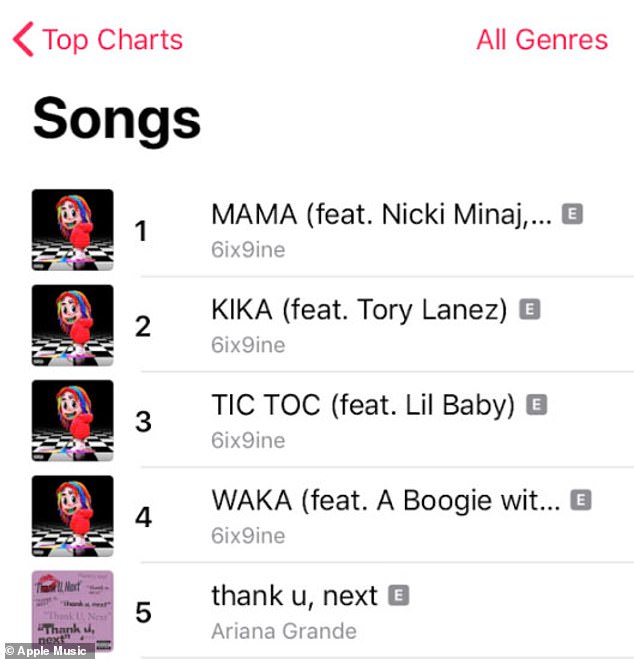Tap the explicit badge on MAMA

click(572, 214)
